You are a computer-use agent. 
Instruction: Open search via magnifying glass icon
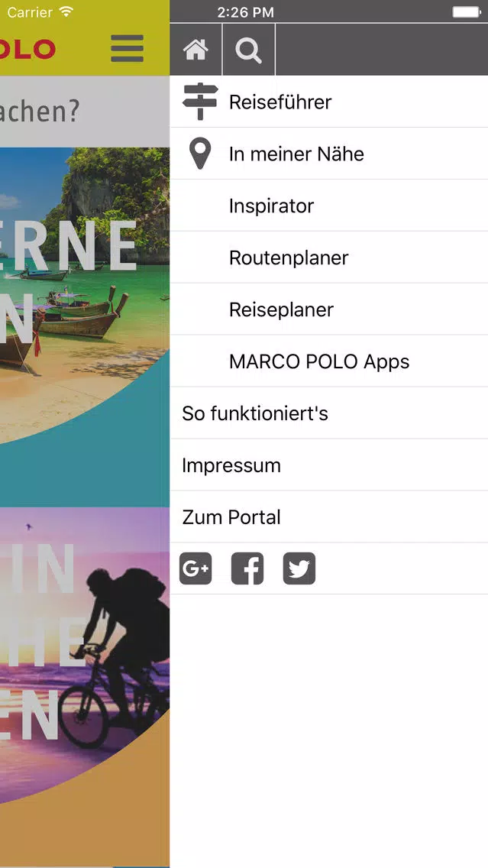(x=248, y=50)
